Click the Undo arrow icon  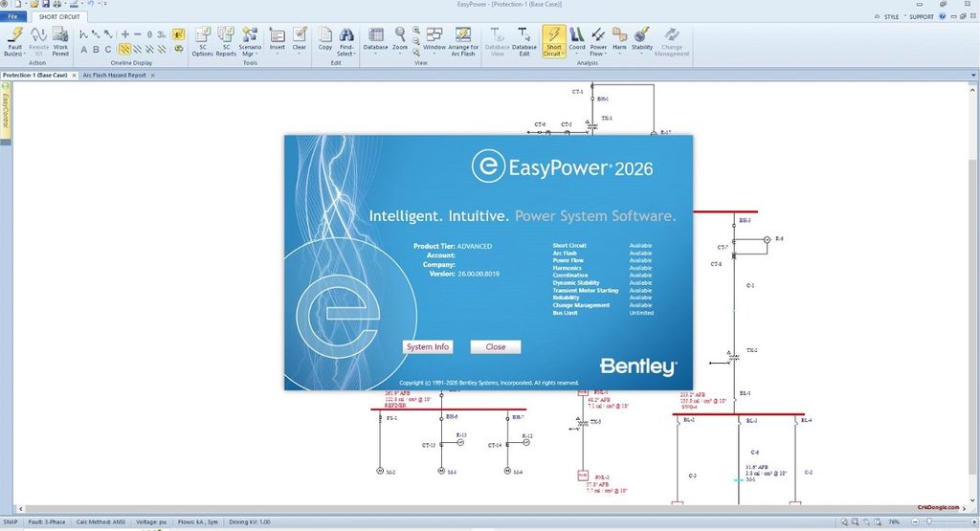click(91, 4)
